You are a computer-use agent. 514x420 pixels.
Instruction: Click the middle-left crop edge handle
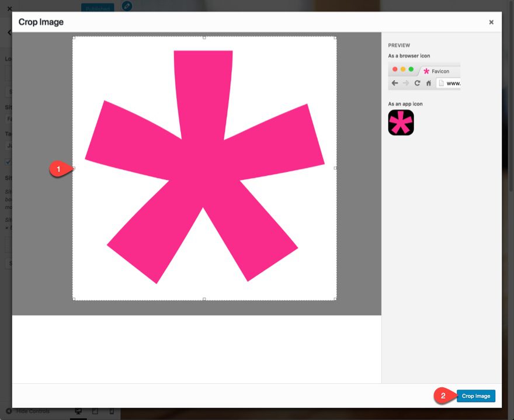click(x=74, y=168)
